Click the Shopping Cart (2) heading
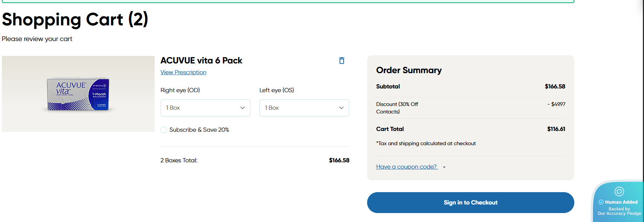This screenshot has height=222, width=644. point(75,19)
